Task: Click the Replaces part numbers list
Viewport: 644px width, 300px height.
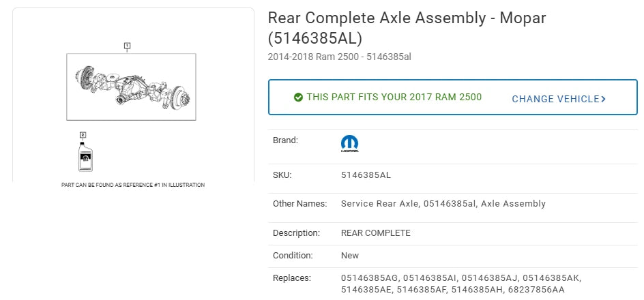Action: 461,284
